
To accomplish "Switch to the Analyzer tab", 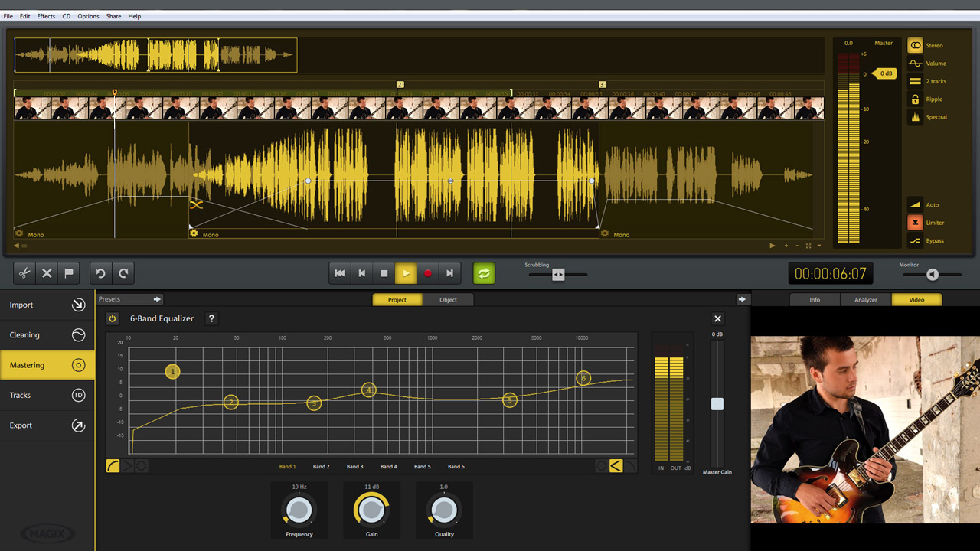I will coord(865,299).
